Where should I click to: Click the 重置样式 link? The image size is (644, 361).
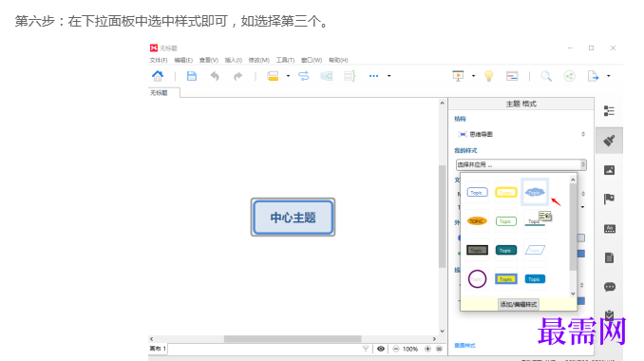464,346
